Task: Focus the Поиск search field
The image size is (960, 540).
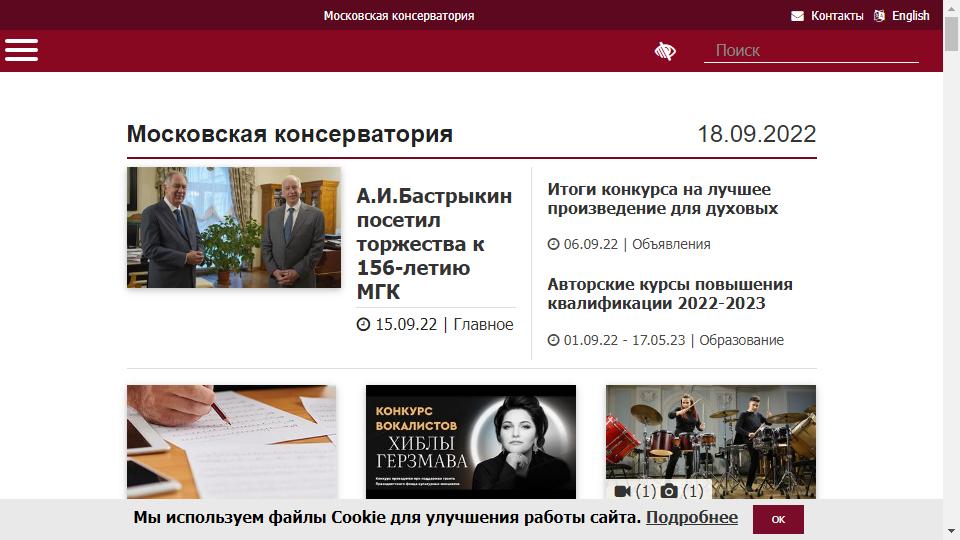Action: coord(811,50)
